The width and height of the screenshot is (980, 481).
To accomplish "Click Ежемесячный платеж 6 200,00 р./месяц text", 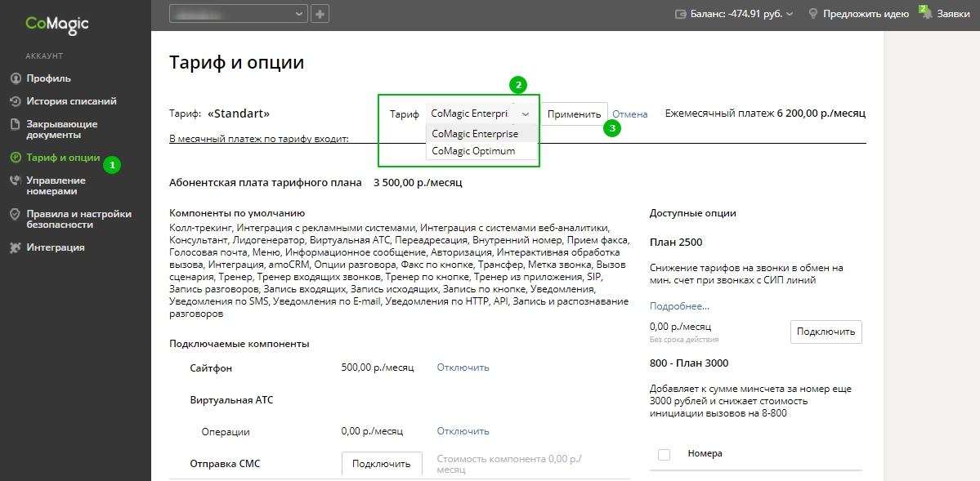I will [x=765, y=114].
